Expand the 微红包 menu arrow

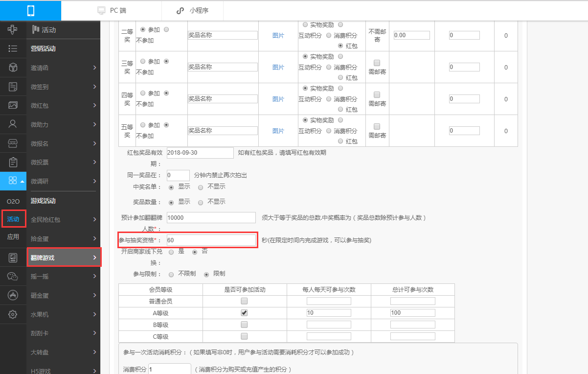click(x=94, y=105)
